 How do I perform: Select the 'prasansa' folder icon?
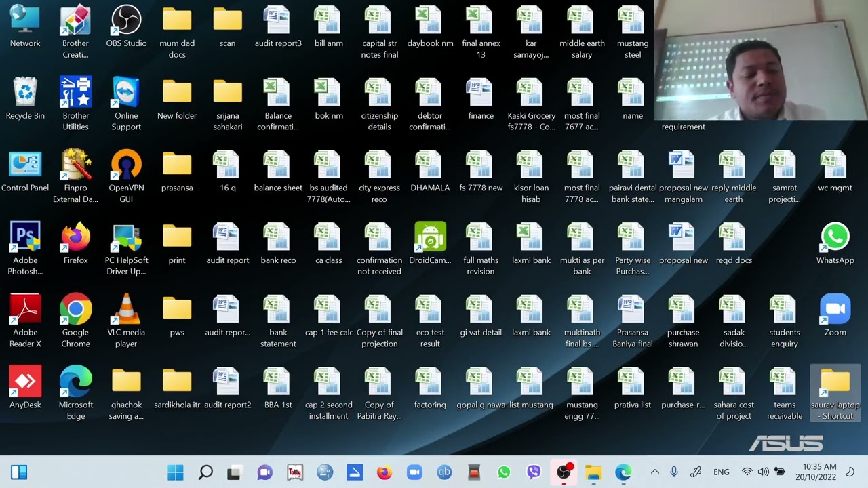click(177, 171)
